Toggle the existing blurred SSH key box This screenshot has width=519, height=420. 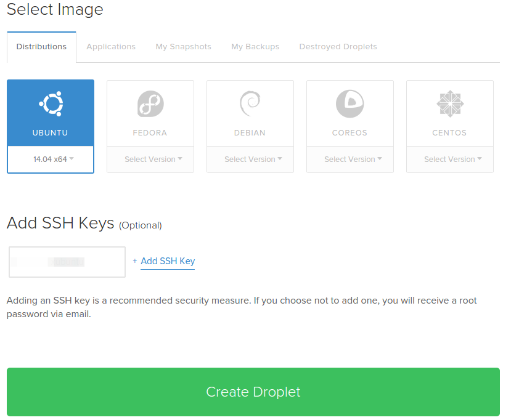[67, 262]
